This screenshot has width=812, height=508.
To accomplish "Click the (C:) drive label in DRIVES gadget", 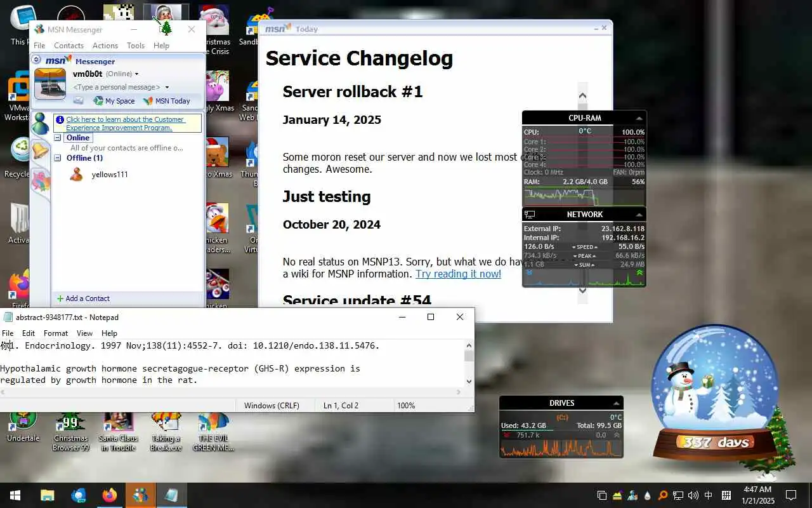I will pos(562,417).
